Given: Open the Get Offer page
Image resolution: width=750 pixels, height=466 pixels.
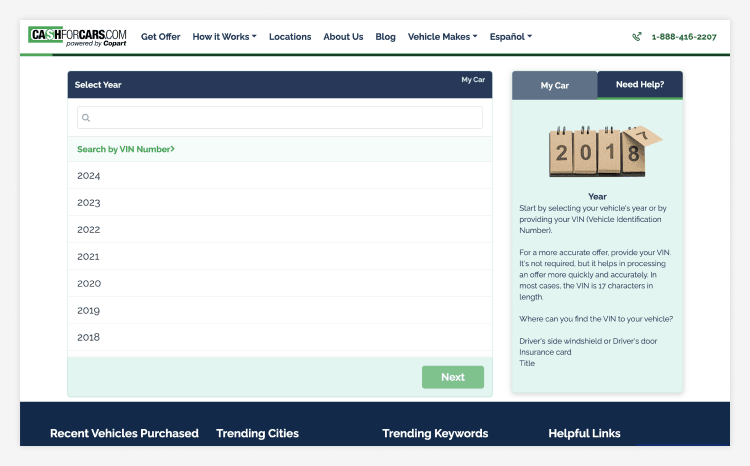Looking at the screenshot, I should [x=160, y=37].
